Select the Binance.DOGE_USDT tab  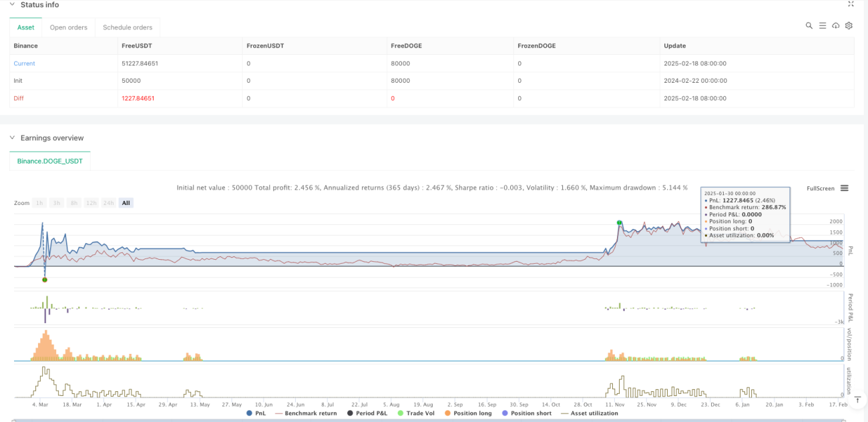coord(50,161)
